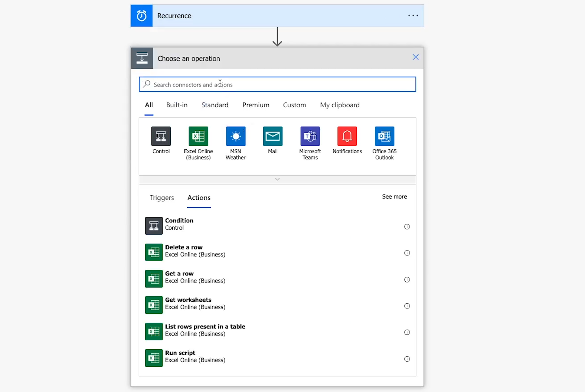The height and width of the screenshot is (392, 585).
Task: Select the Mail connector icon
Action: (x=273, y=136)
